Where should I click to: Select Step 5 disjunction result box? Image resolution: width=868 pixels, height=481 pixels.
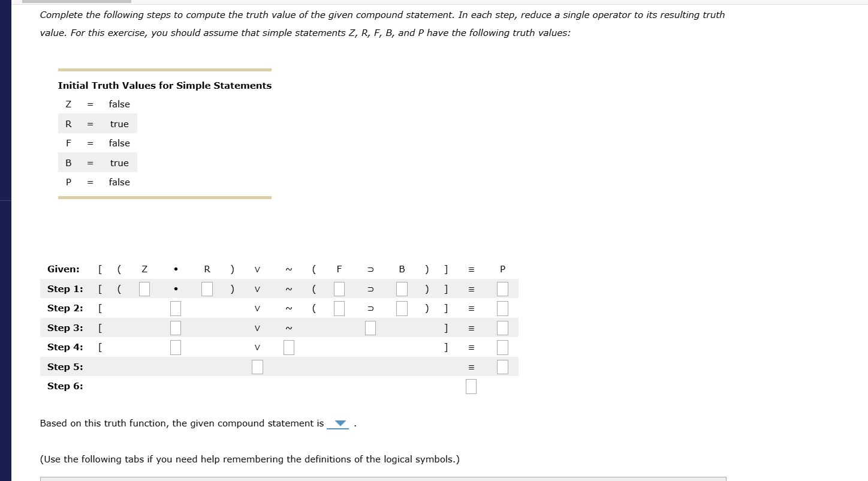(257, 366)
